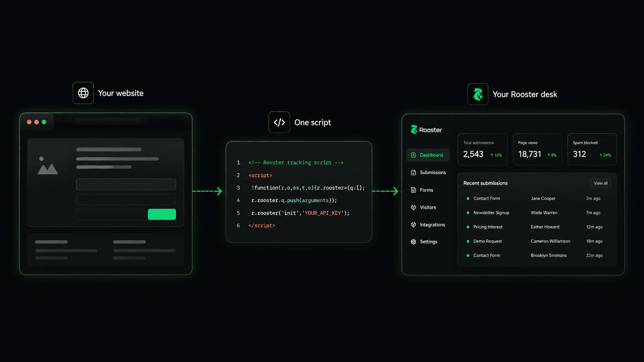Open Settings in the sidebar

(424, 242)
